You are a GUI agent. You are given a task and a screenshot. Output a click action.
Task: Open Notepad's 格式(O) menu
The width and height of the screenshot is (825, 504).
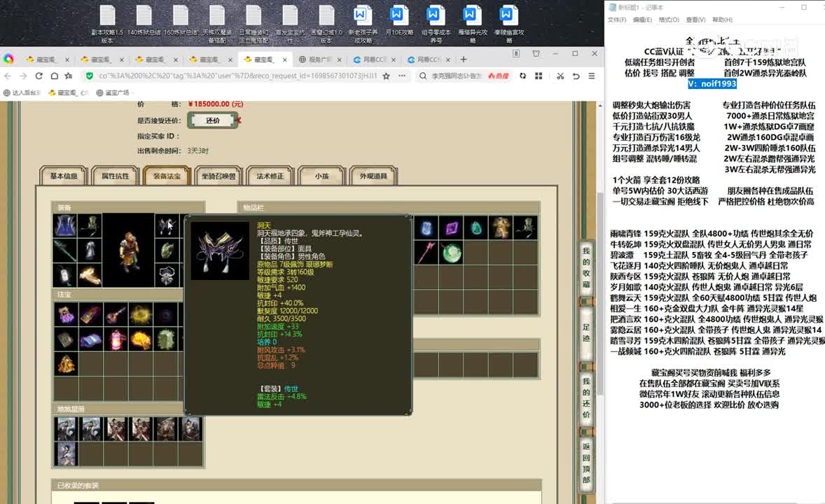669,20
